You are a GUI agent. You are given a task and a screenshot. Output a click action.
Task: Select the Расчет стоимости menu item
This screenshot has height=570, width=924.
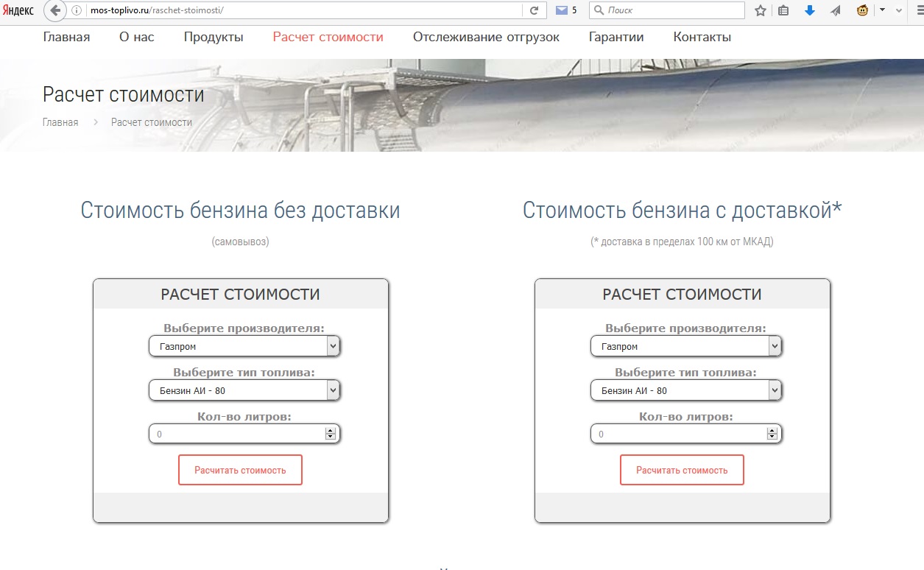(328, 37)
